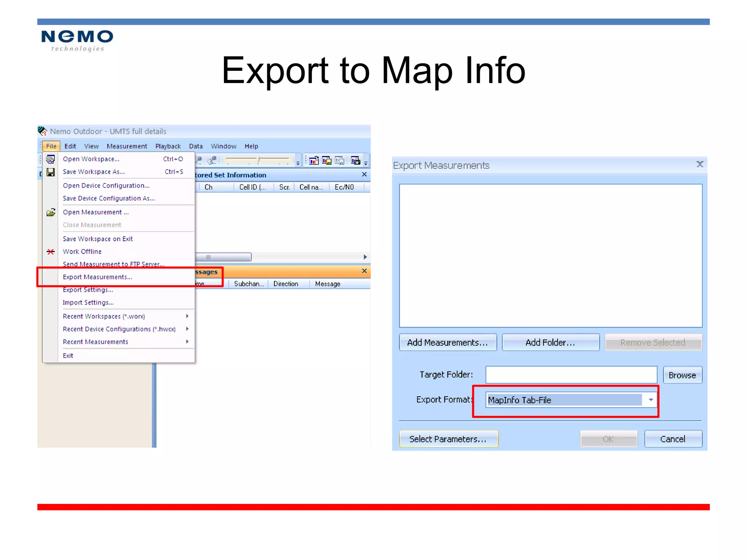
Task: Click the playback speed slider in toolbar
Action: click(x=259, y=160)
